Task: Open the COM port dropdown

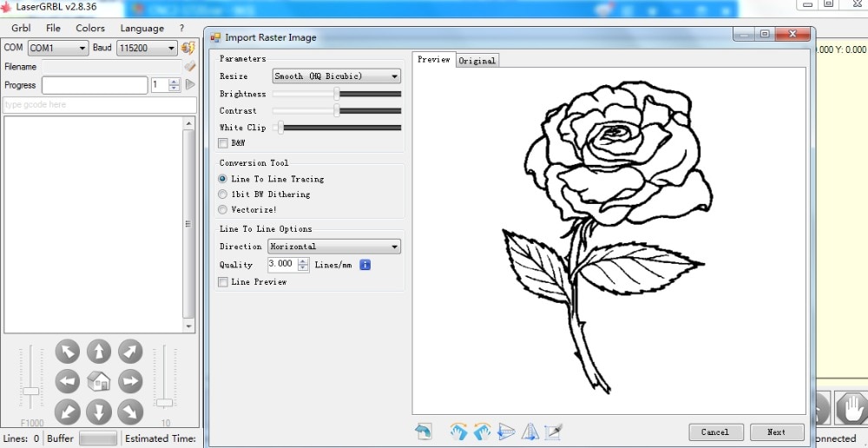Action: coord(58,48)
